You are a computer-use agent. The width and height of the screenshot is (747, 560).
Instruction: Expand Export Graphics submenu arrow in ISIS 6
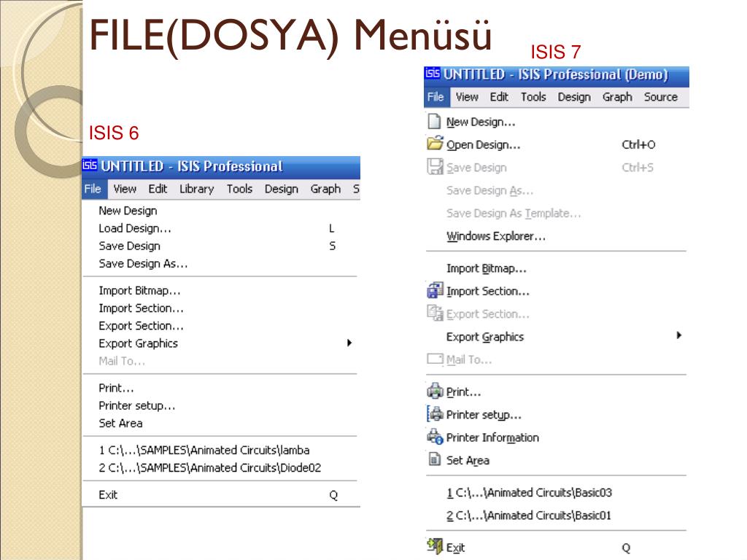tap(349, 343)
